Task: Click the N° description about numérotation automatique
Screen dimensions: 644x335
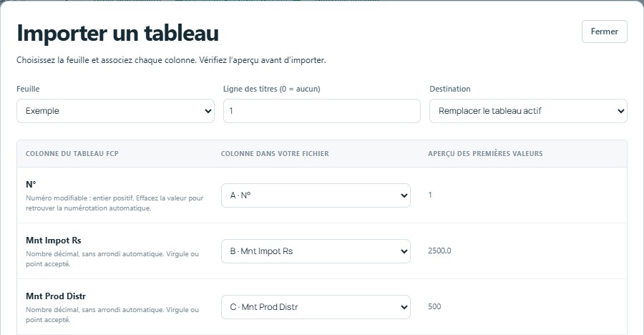Action: pos(114,203)
